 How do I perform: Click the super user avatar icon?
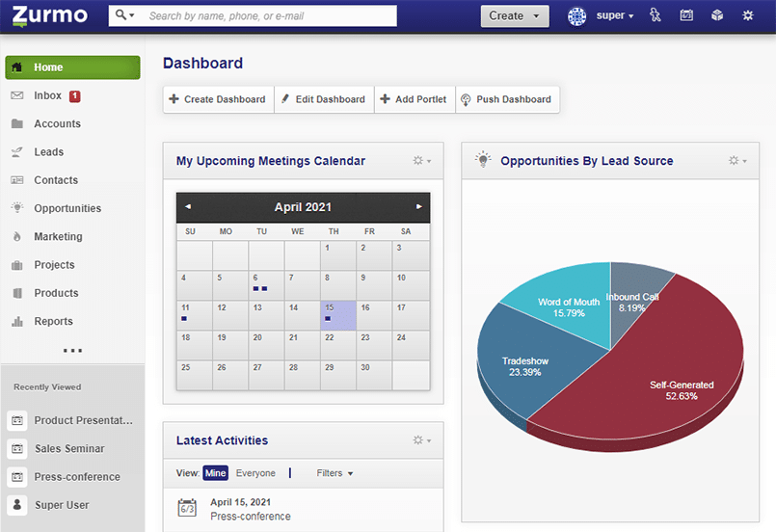[x=577, y=15]
